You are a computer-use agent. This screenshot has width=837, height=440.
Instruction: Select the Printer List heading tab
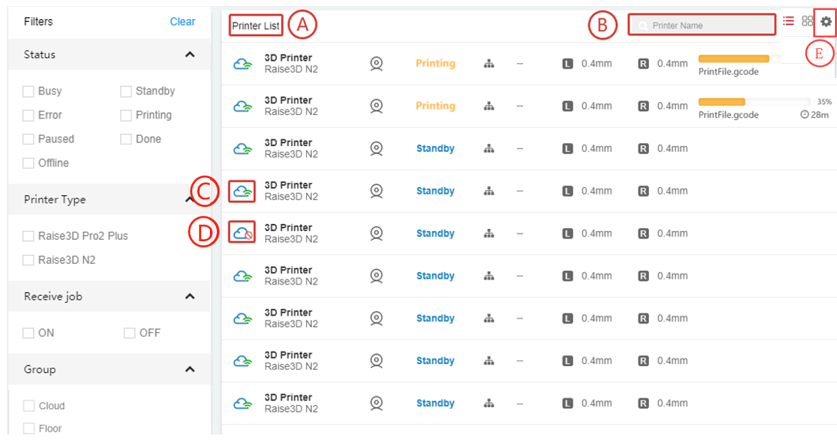(255, 25)
